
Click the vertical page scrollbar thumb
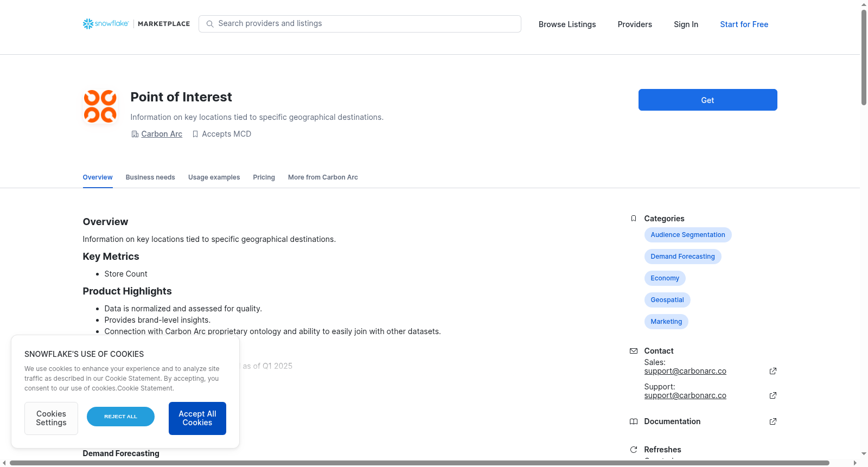tap(864, 57)
